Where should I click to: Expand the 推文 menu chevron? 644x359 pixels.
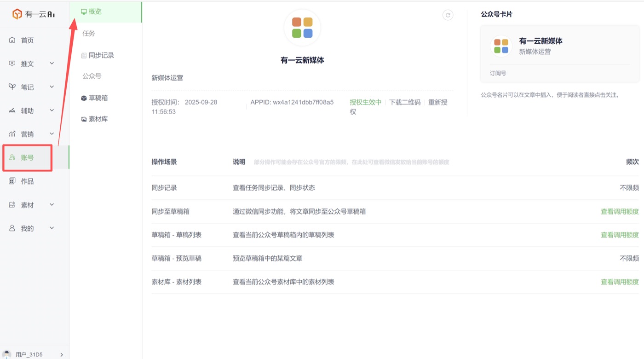[x=52, y=64]
